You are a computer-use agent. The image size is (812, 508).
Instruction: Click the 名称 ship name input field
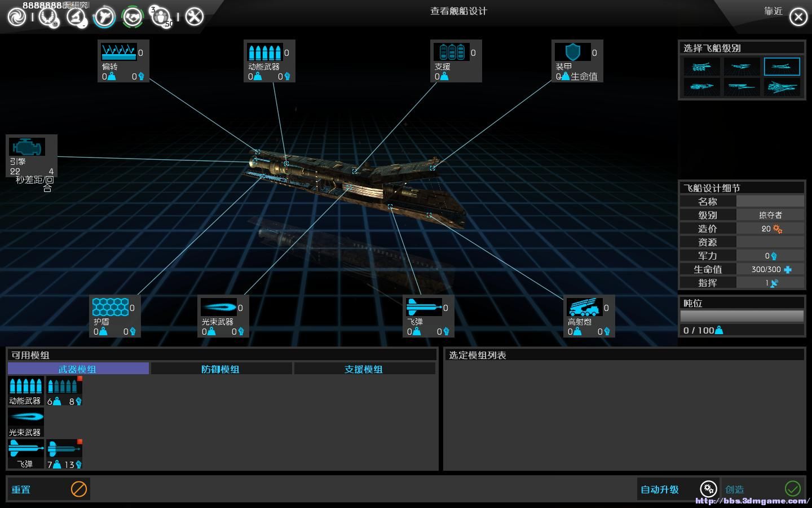point(770,202)
